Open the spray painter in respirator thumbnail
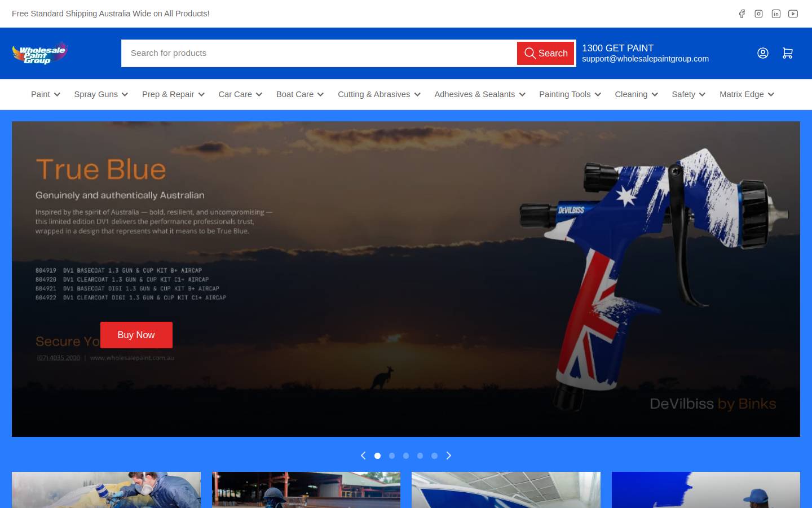812x508 pixels. click(x=106, y=490)
